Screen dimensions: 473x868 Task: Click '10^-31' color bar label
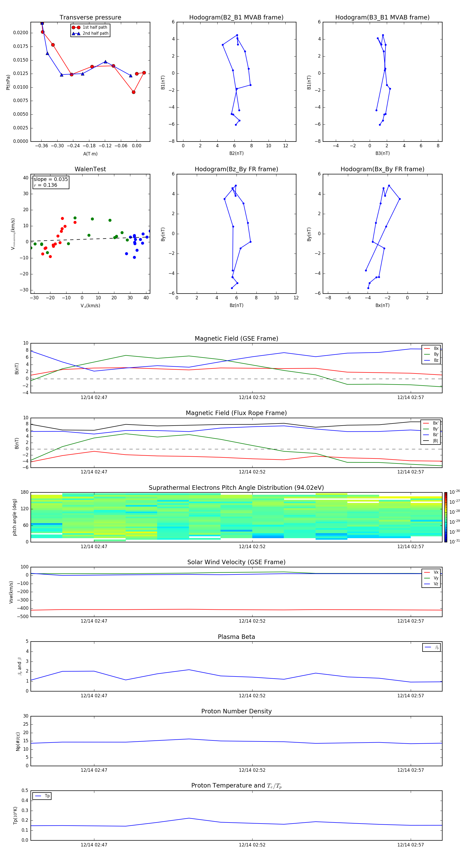coord(455,542)
